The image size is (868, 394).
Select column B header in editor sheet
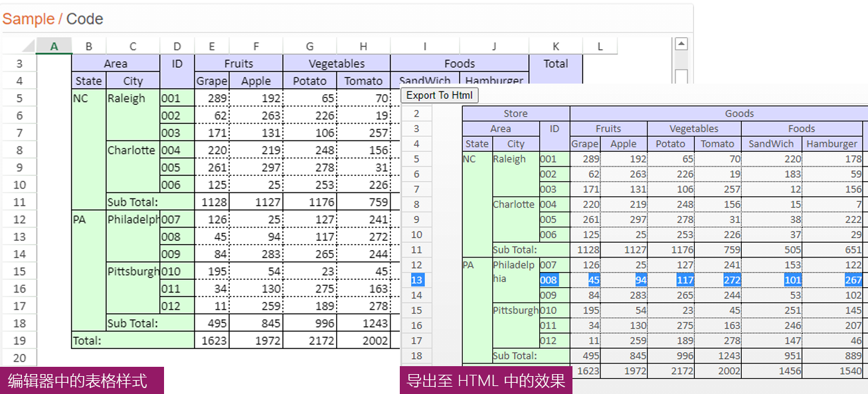(88, 46)
